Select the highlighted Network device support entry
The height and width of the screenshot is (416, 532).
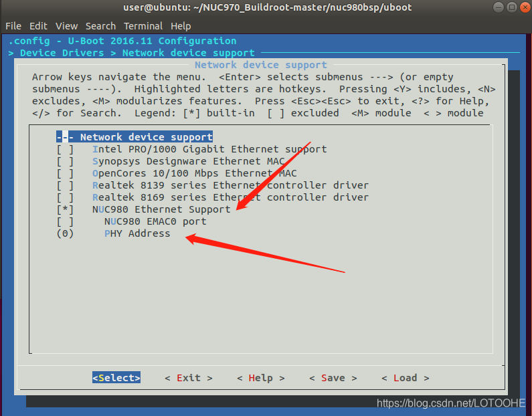135,137
